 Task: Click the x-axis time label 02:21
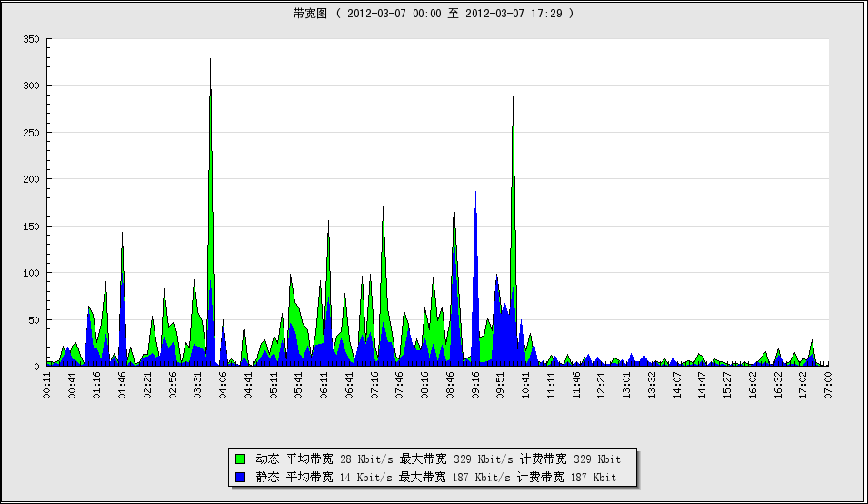pyautogui.click(x=148, y=385)
